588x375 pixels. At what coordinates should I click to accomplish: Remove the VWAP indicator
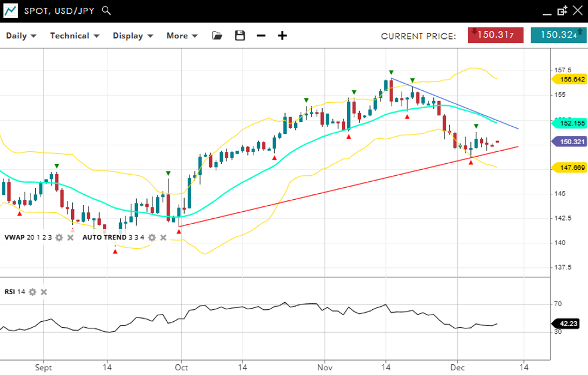[70, 237]
